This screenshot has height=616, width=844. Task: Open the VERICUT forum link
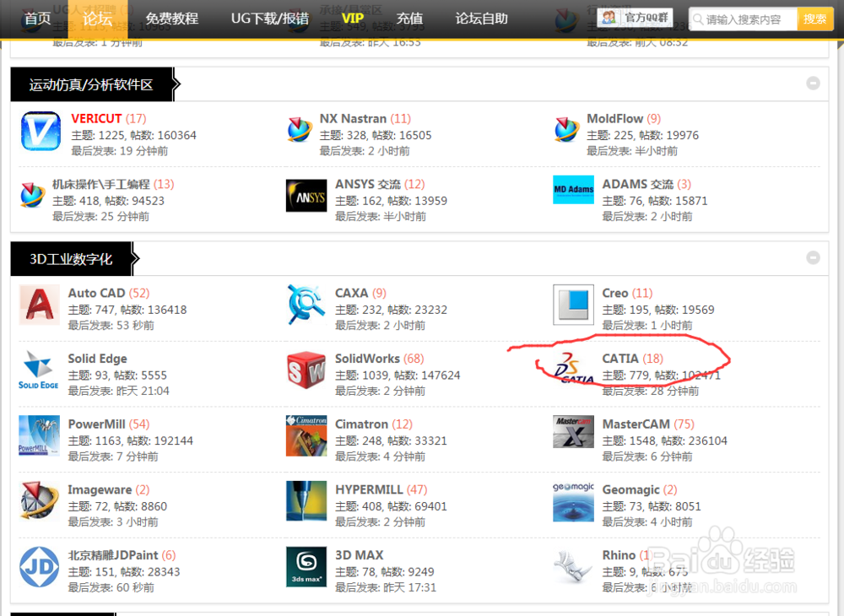click(x=96, y=118)
